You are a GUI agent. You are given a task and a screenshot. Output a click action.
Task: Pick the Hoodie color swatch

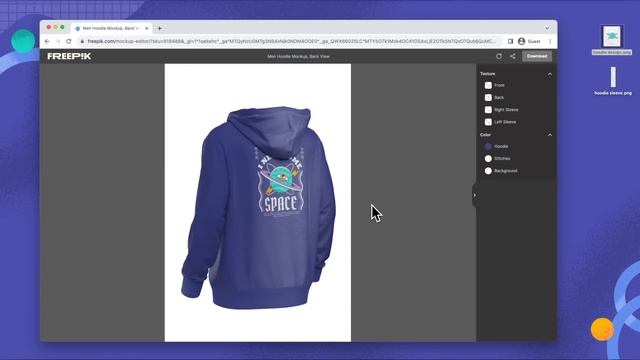[488, 146]
